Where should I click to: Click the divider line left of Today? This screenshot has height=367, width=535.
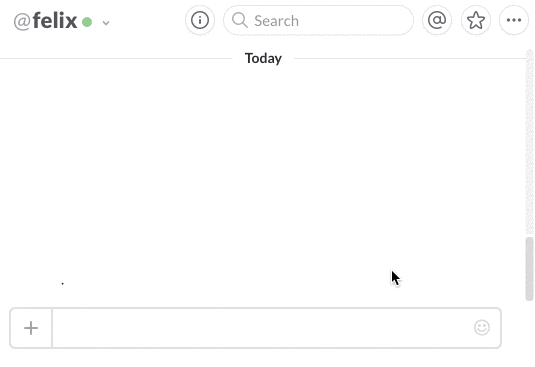(x=116, y=58)
